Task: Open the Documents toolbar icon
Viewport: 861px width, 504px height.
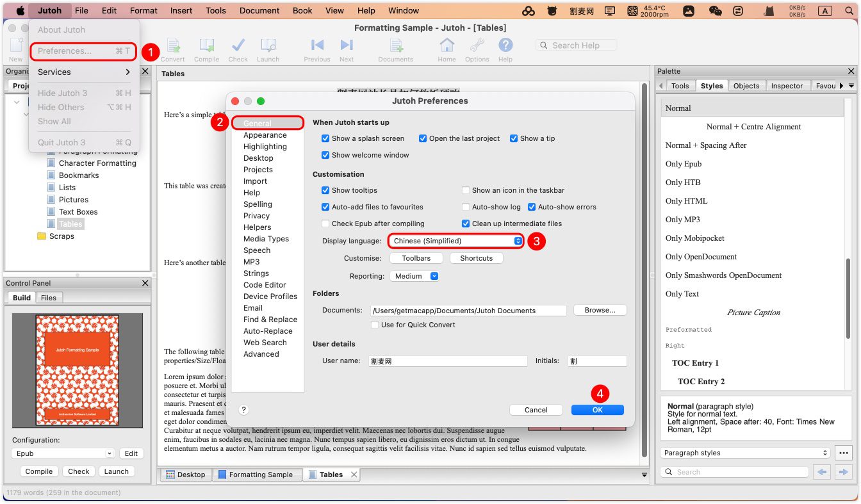Action: click(396, 46)
